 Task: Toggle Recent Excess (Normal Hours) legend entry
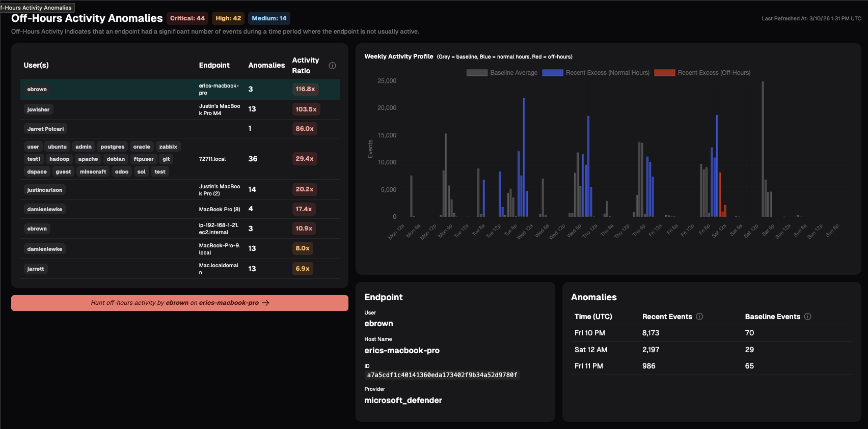coord(596,73)
